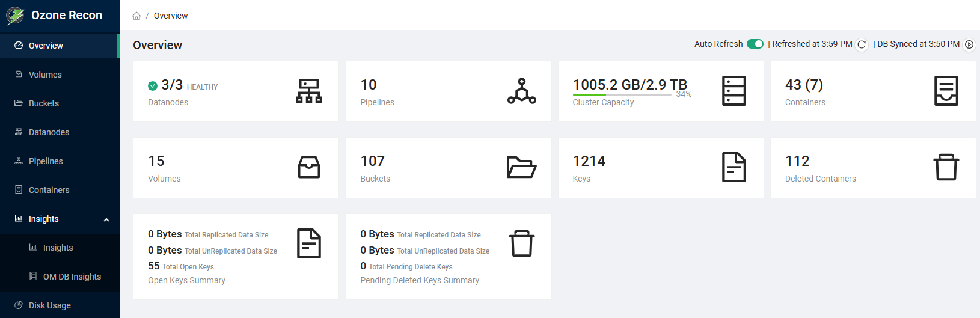Click the Pipelines deployment icon on the card
The width and height of the screenshot is (980, 318).
[522, 91]
